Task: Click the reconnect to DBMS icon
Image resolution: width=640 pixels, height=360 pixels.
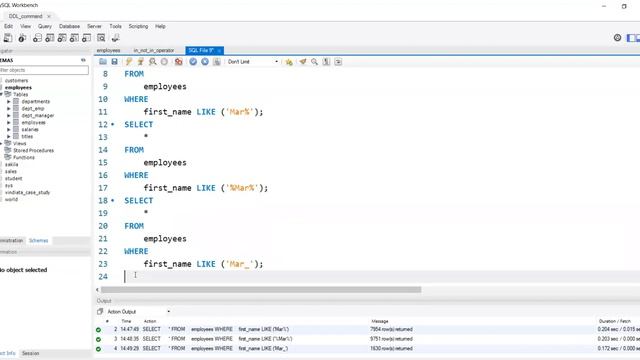Action: (116, 38)
